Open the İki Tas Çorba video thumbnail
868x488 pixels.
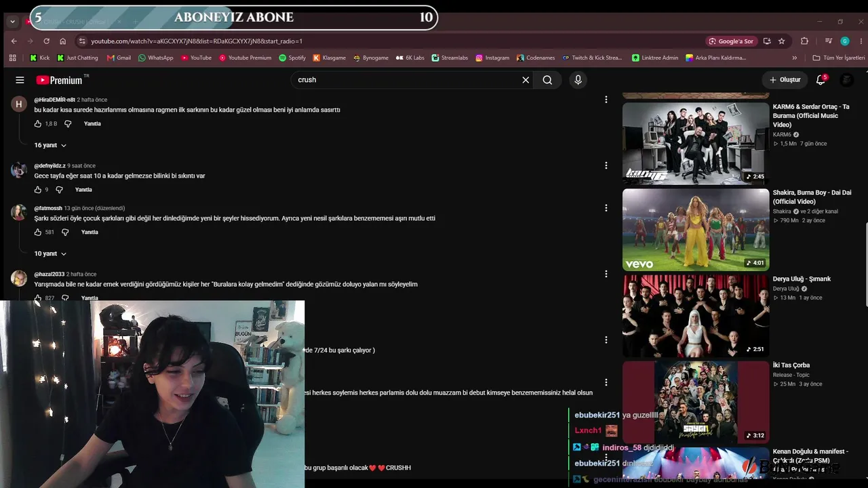point(696,402)
